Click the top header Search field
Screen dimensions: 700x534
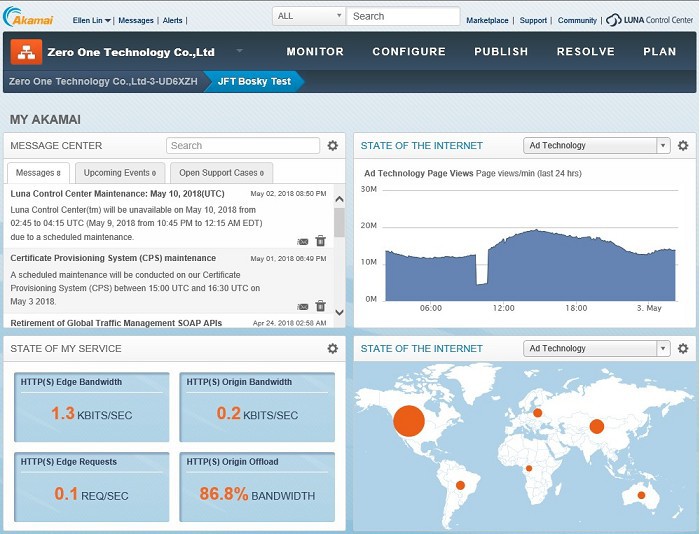[x=403, y=16]
